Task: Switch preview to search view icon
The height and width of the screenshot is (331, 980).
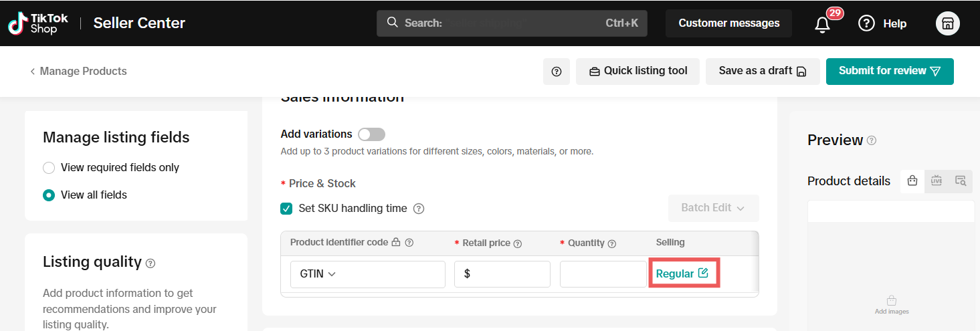Action: point(961,181)
